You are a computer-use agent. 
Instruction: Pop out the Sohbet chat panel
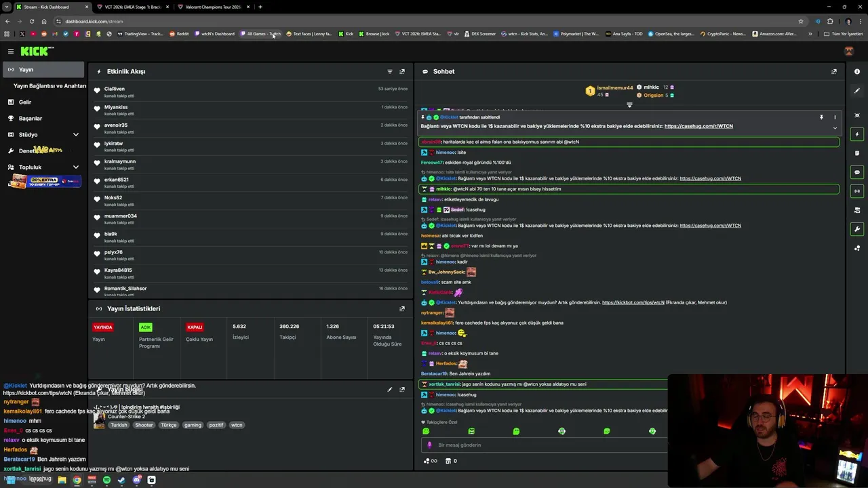[834, 71]
